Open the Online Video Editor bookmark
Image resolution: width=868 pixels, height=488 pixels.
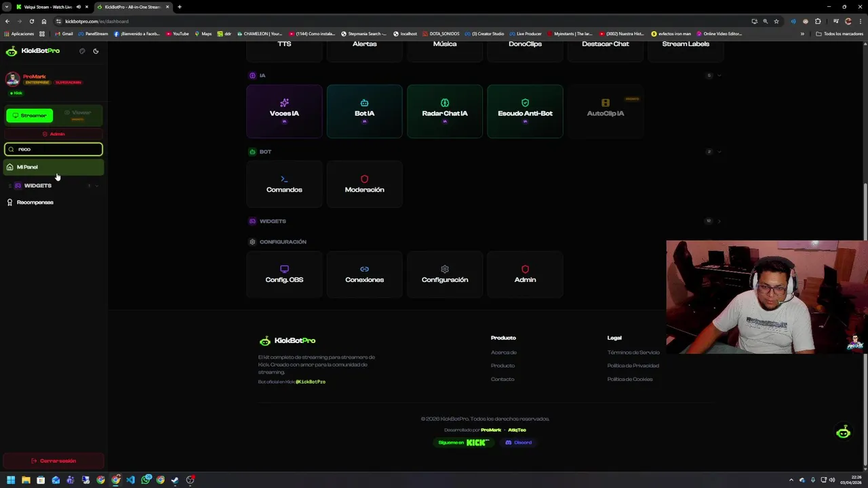tap(719, 33)
